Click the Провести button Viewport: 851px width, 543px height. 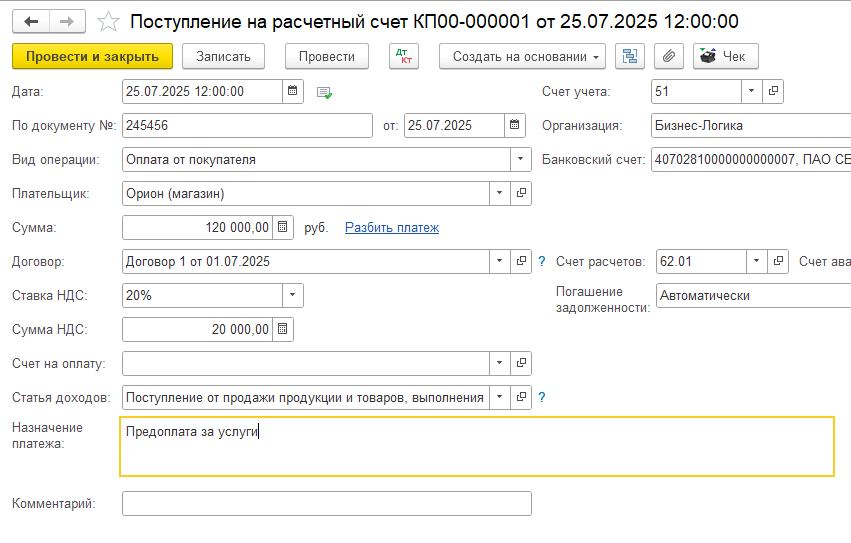tap(327, 56)
